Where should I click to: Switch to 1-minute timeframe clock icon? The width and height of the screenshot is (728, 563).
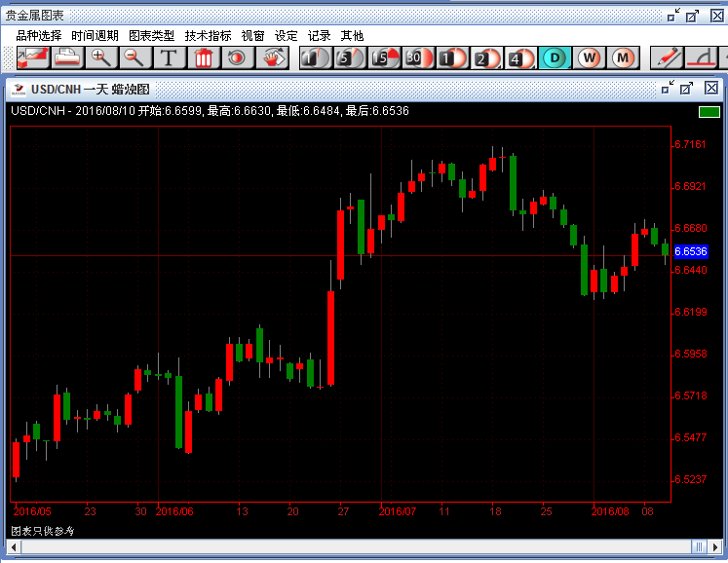click(316, 58)
